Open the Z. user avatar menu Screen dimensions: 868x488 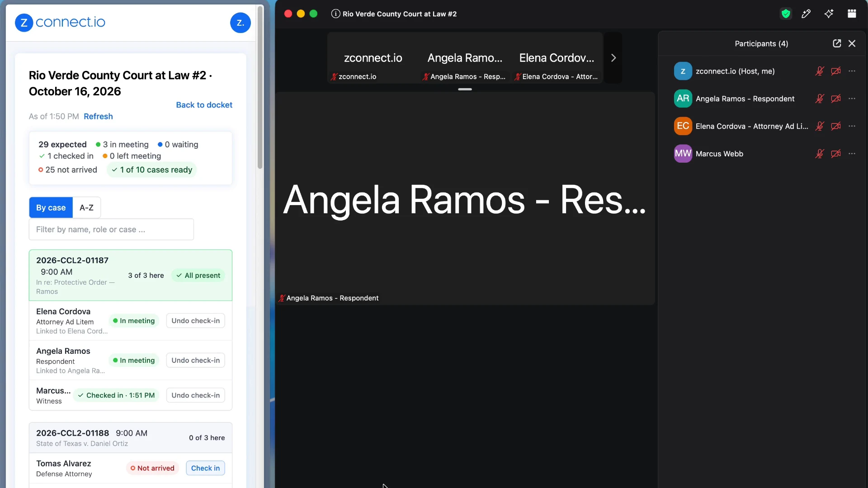click(241, 23)
